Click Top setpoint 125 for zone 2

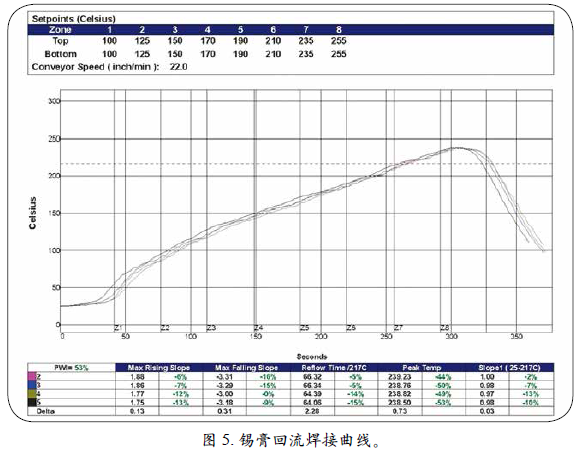click(x=142, y=41)
